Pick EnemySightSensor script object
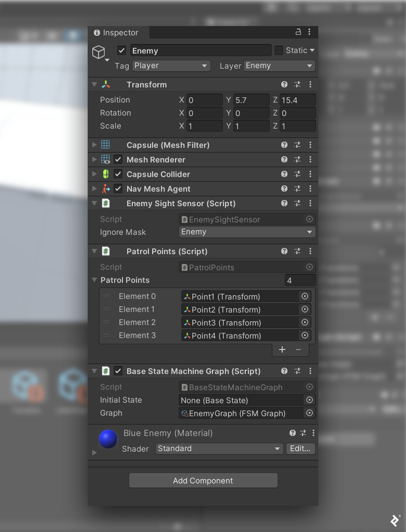Screen dimensions: 406x532 309,219
